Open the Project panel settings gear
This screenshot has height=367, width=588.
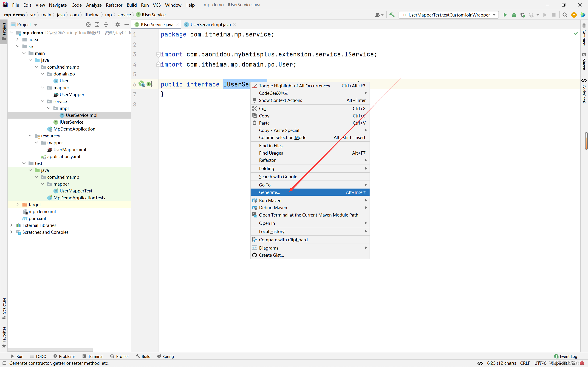[118, 25]
